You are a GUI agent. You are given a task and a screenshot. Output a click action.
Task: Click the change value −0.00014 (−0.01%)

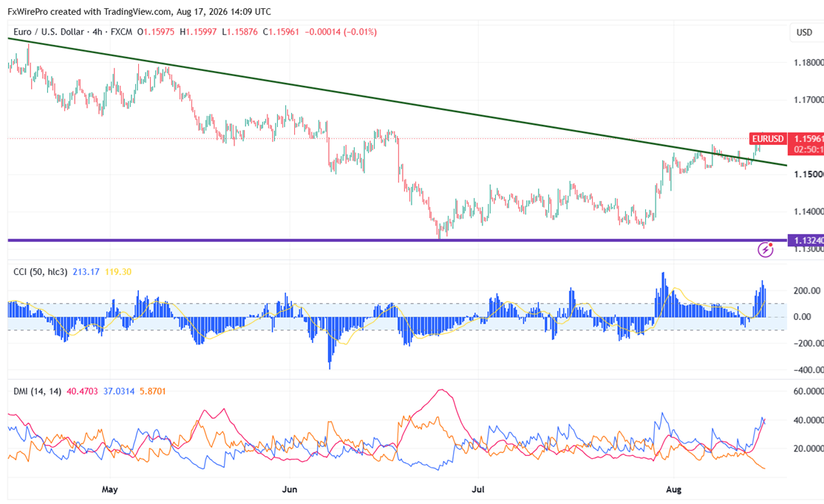[x=341, y=32]
